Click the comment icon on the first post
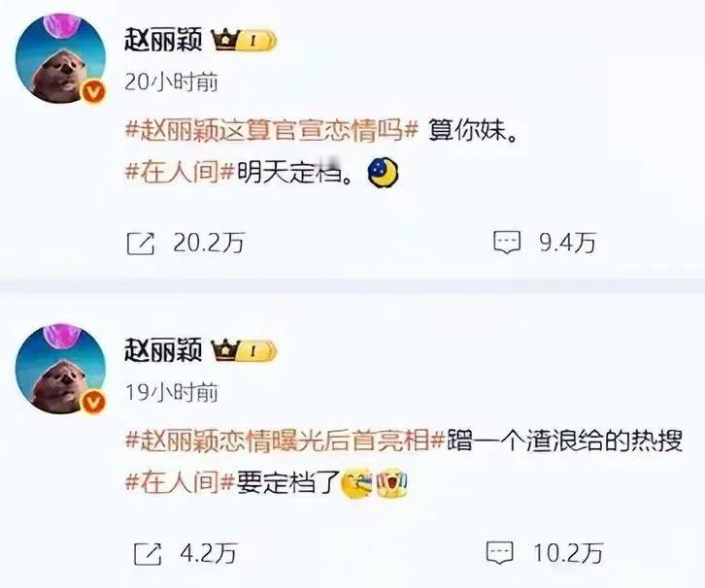Viewport: 705px width, 588px height. click(x=507, y=243)
